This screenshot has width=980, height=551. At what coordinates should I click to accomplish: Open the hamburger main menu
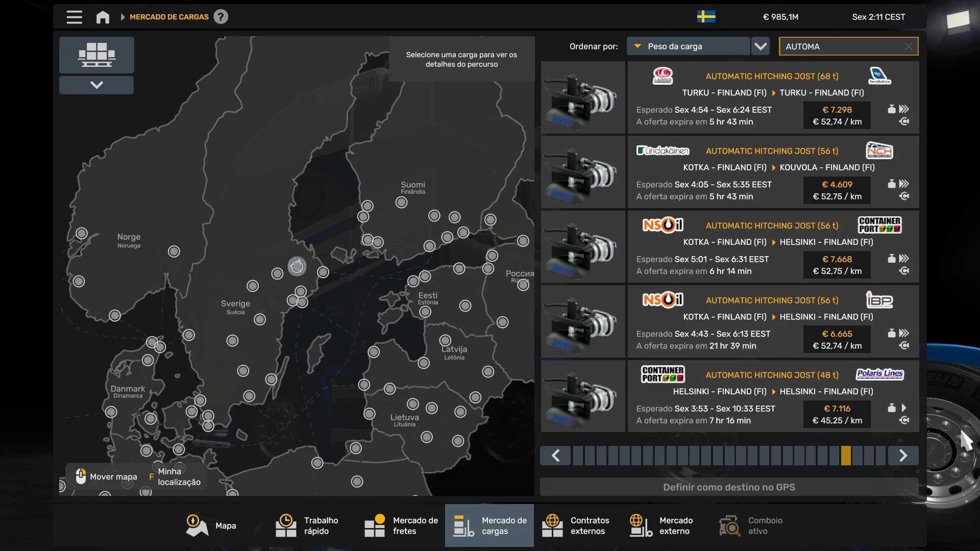click(74, 17)
